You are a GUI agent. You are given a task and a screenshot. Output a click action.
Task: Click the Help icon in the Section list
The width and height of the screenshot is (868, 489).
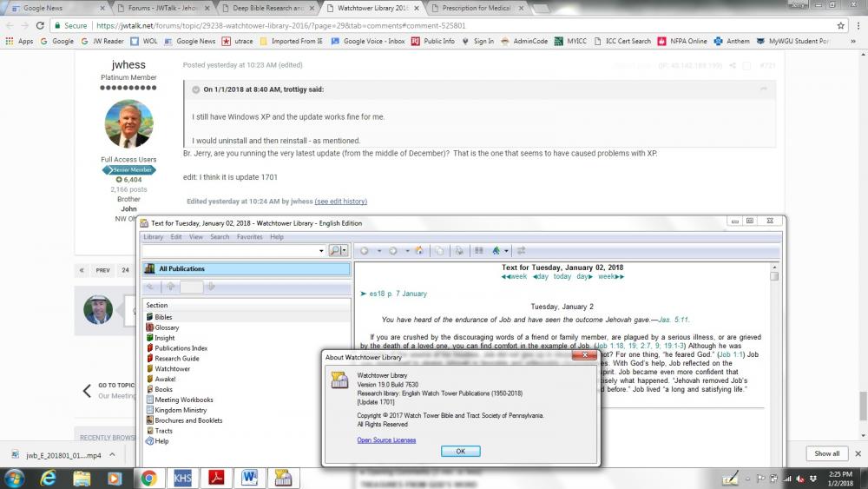coord(150,441)
